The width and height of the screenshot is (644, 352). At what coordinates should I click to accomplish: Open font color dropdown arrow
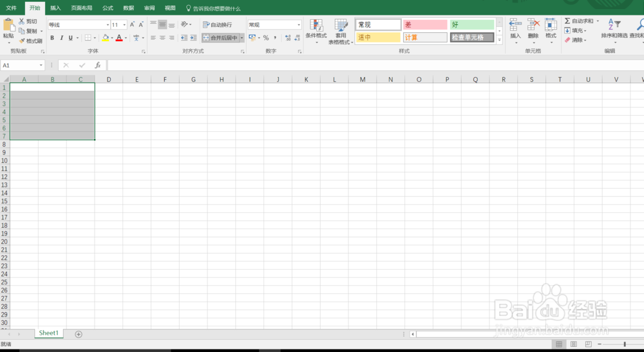tap(126, 38)
